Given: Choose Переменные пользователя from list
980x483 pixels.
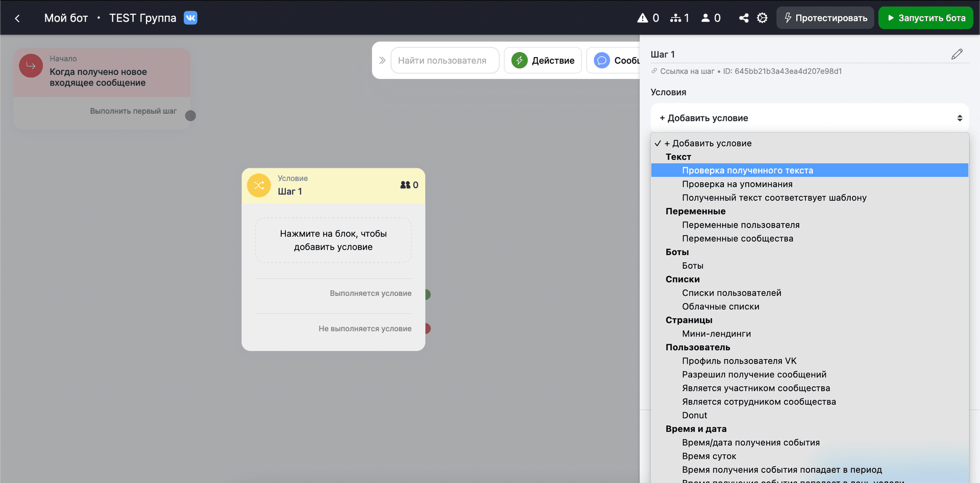Looking at the screenshot, I should pos(741,225).
